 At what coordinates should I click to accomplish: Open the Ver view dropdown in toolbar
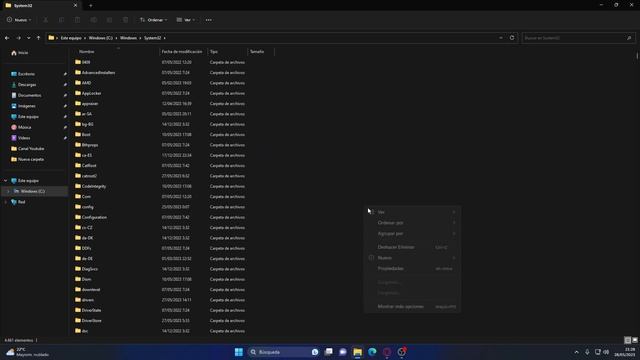(185, 20)
